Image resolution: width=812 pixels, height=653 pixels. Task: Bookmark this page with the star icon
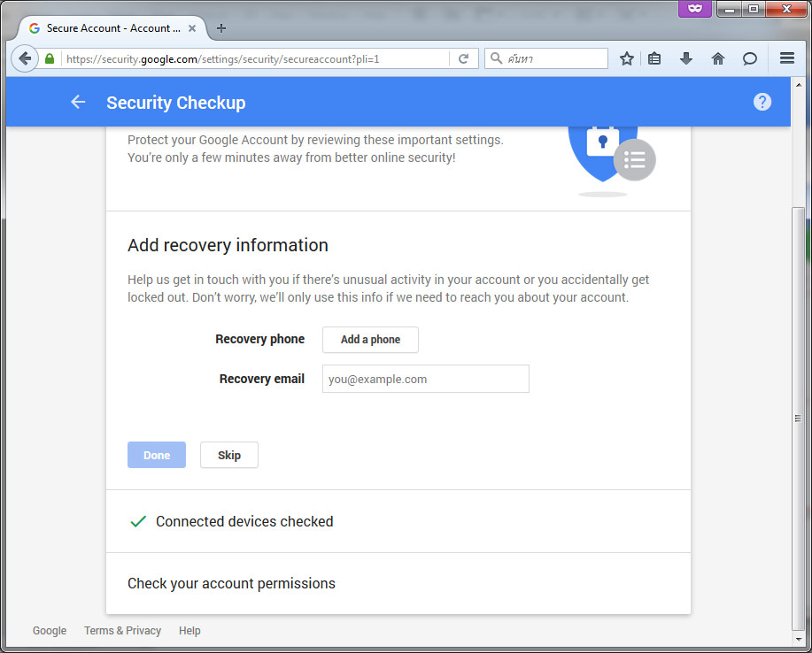tap(627, 58)
